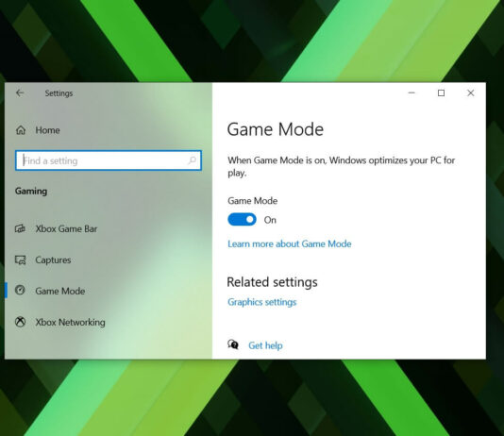
Task: Go back with the Settings back arrow
Action: point(20,93)
